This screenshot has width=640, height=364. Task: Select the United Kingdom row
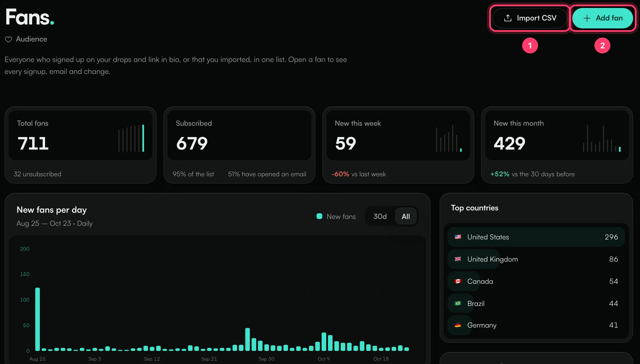point(536,259)
